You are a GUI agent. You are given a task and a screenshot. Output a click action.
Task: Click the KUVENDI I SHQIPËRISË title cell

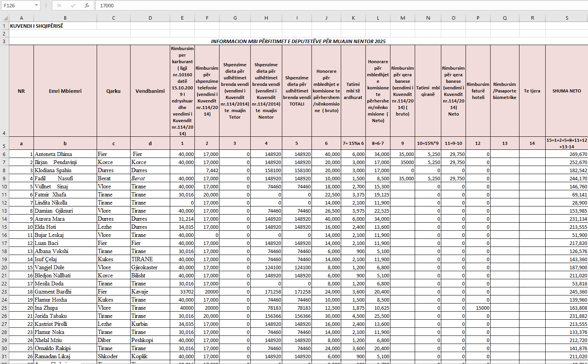37,26
